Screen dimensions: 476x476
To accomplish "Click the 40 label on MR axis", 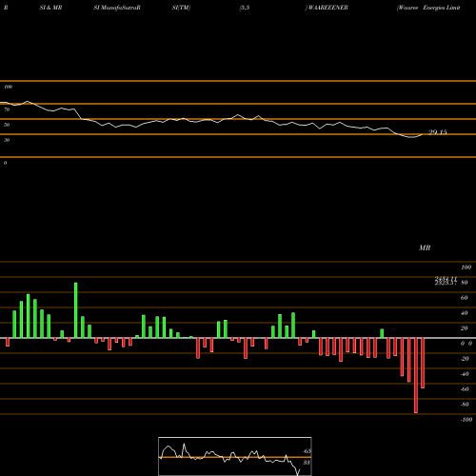I will pos(465,313).
